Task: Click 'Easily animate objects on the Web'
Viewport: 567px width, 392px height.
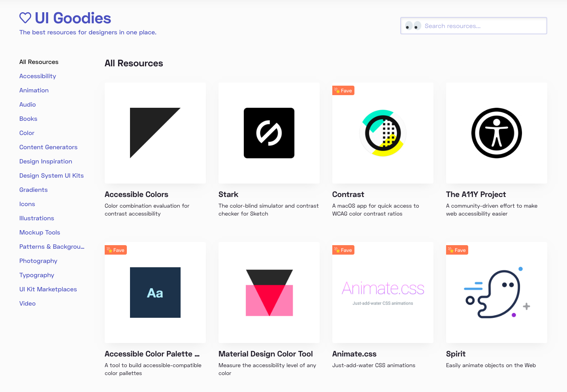Action: pyautogui.click(x=491, y=365)
